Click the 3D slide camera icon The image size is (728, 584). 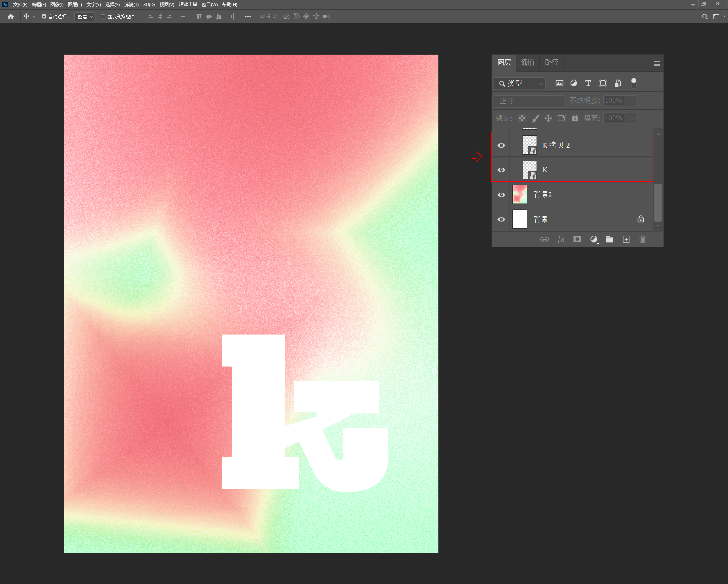316,17
